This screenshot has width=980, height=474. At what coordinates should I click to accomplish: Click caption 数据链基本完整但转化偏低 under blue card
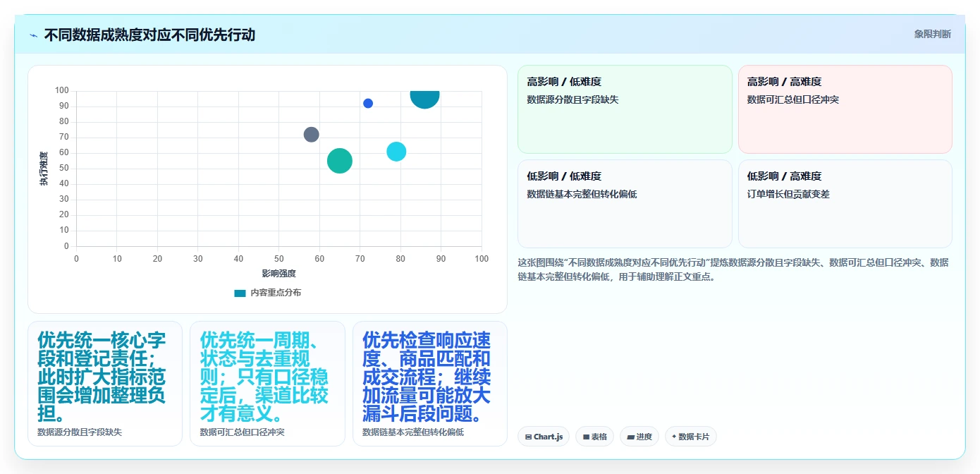(x=413, y=432)
